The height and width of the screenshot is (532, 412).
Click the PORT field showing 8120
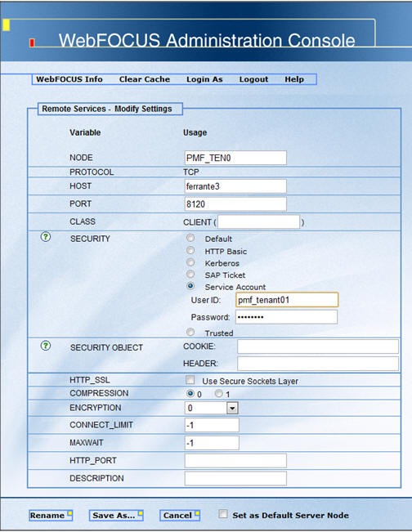(x=235, y=204)
